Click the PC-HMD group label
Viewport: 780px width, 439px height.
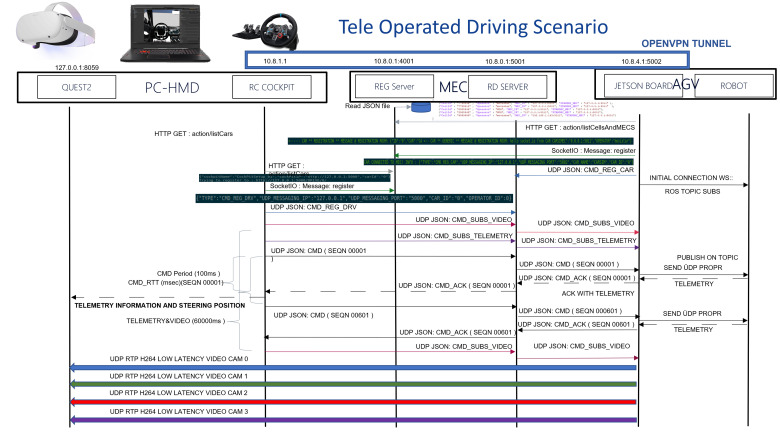click(172, 88)
